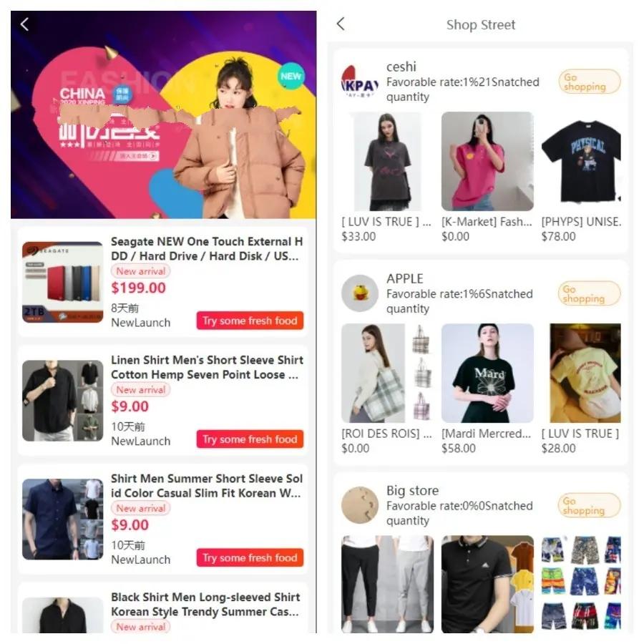Image resolution: width=644 pixels, height=644 pixels.
Task: Go back using the arrow on the fashion banner
Action: [x=24, y=24]
